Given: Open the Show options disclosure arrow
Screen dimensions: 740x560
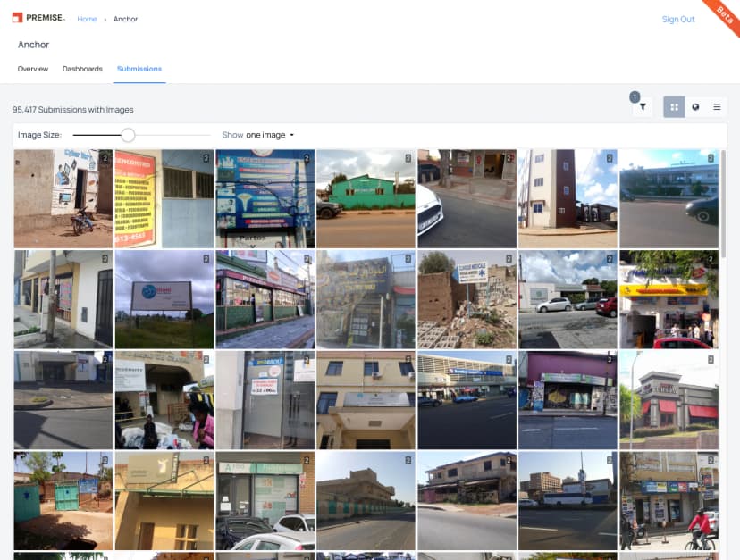Looking at the screenshot, I should point(290,135).
